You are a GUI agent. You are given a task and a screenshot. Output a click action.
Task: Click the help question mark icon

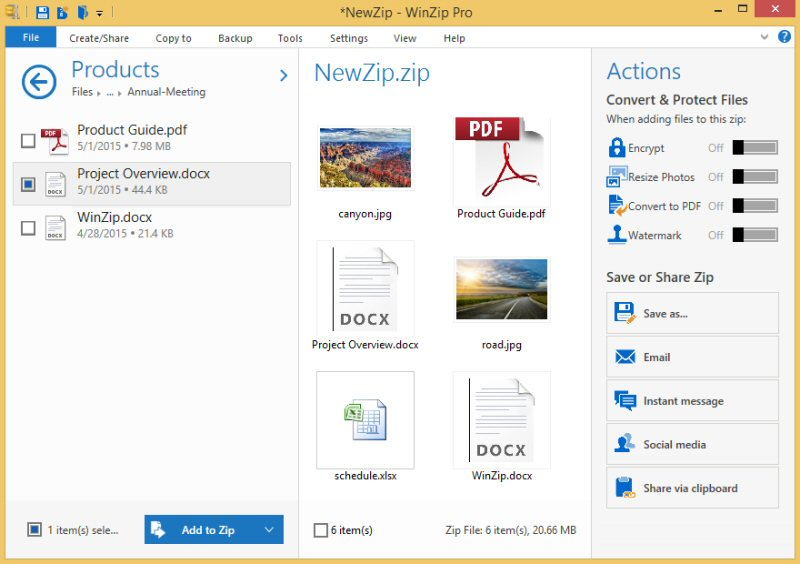pos(785,37)
